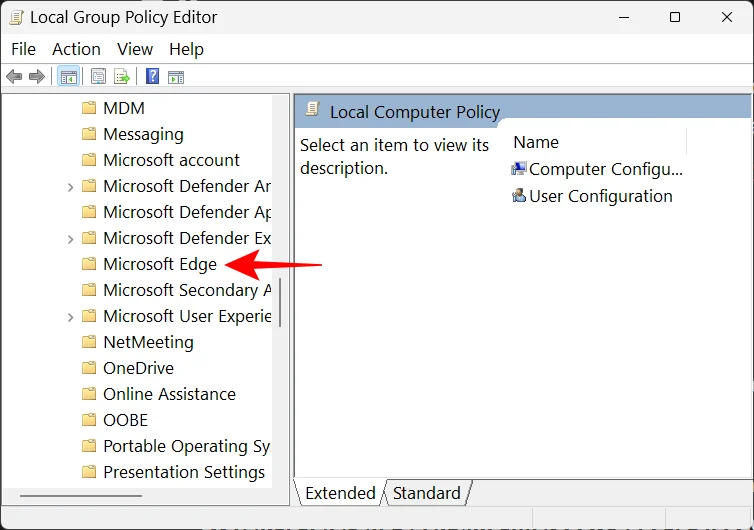The image size is (754, 530).
Task: Click the NetMeeting folder icon
Action: pos(89,342)
